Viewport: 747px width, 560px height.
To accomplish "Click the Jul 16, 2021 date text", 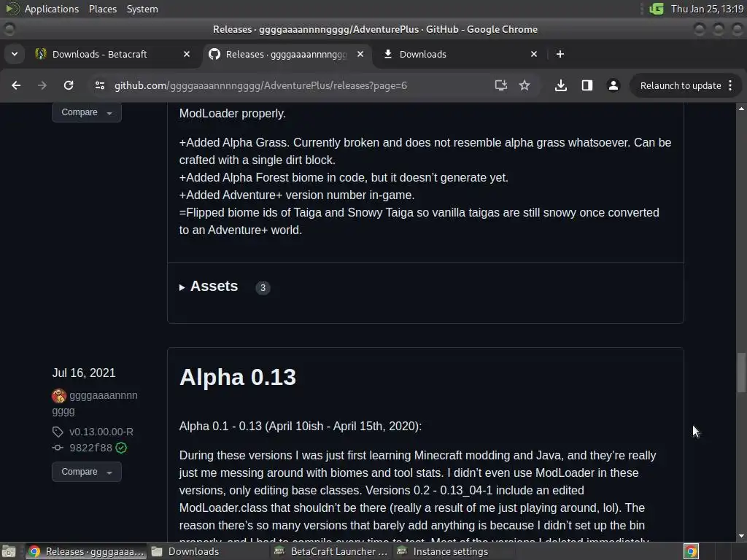I will (84, 373).
